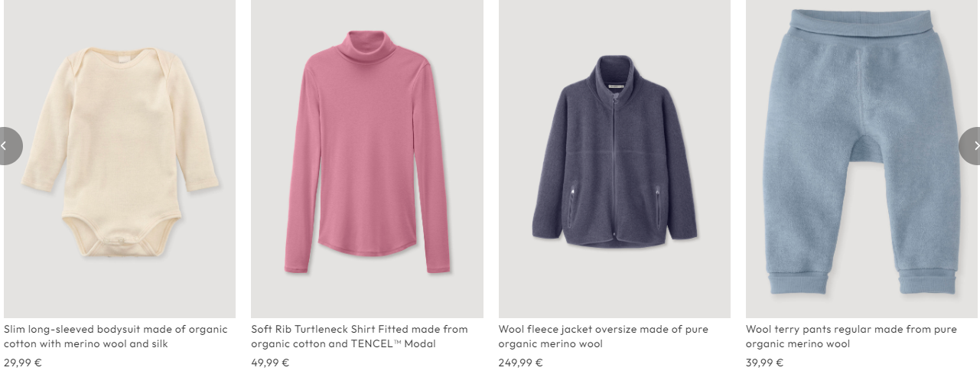Click the 249,99 € price

click(520, 363)
